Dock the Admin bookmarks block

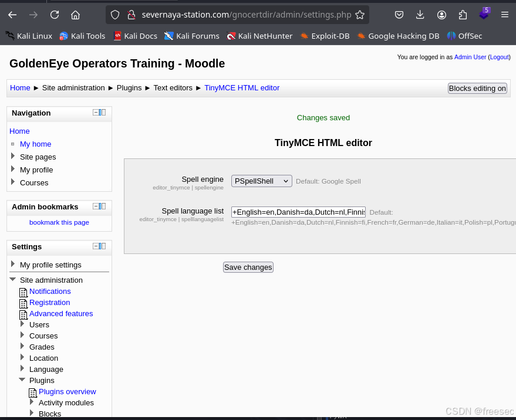[102, 206]
